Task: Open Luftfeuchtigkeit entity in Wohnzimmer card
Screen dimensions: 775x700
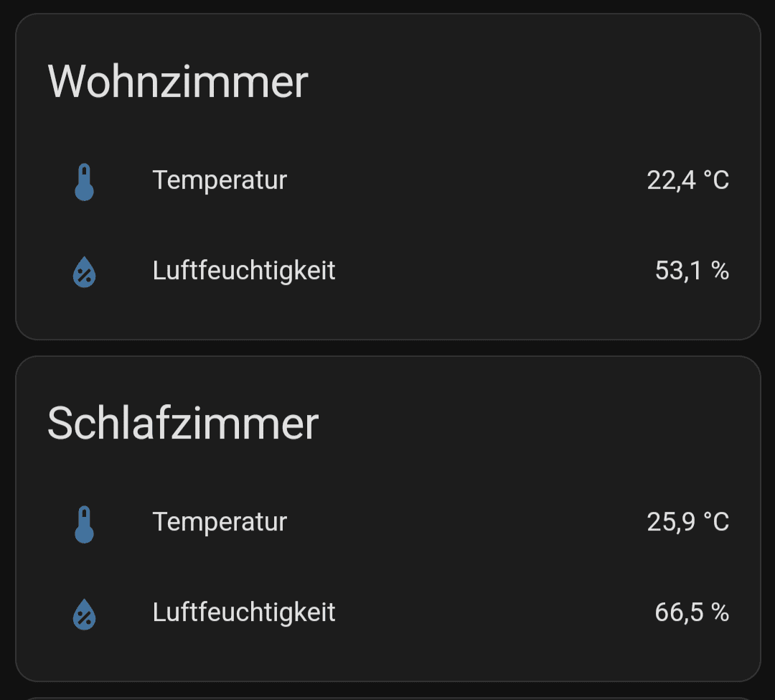Action: point(244,271)
